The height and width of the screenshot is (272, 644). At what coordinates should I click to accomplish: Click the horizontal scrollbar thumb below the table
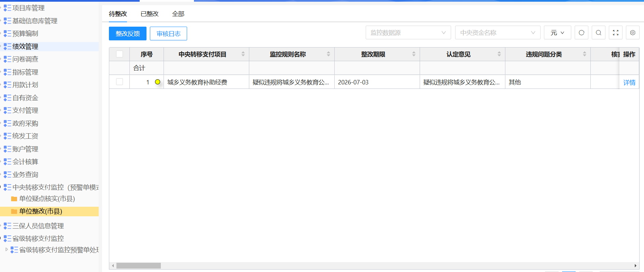139,266
